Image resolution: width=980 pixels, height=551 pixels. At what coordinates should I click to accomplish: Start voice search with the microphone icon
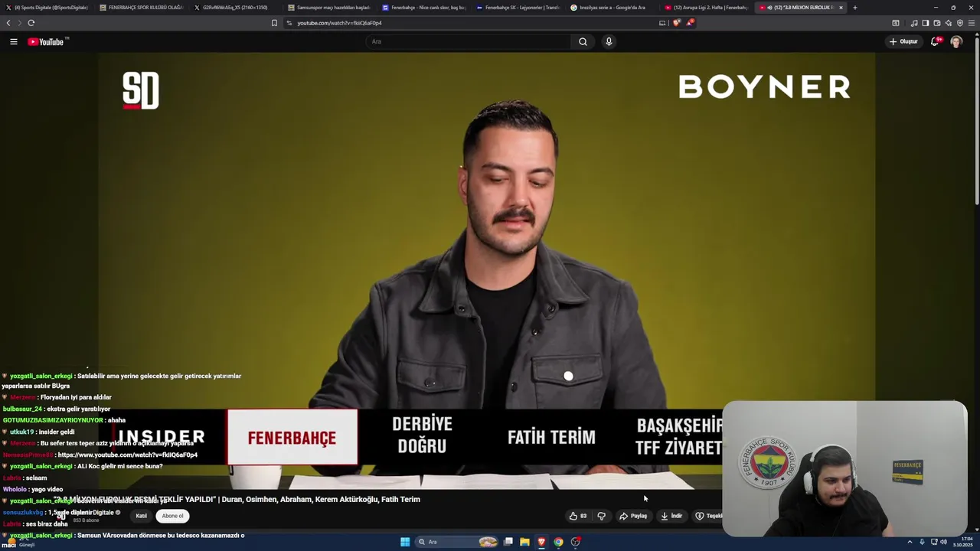click(x=609, y=41)
